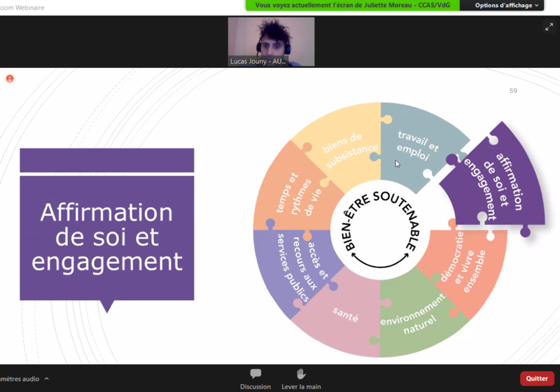Click the Zoom Webinaire window title

[x=22, y=8]
